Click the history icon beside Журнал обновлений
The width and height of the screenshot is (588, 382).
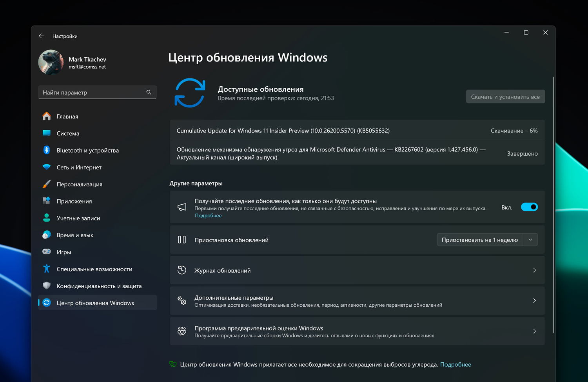tap(182, 270)
